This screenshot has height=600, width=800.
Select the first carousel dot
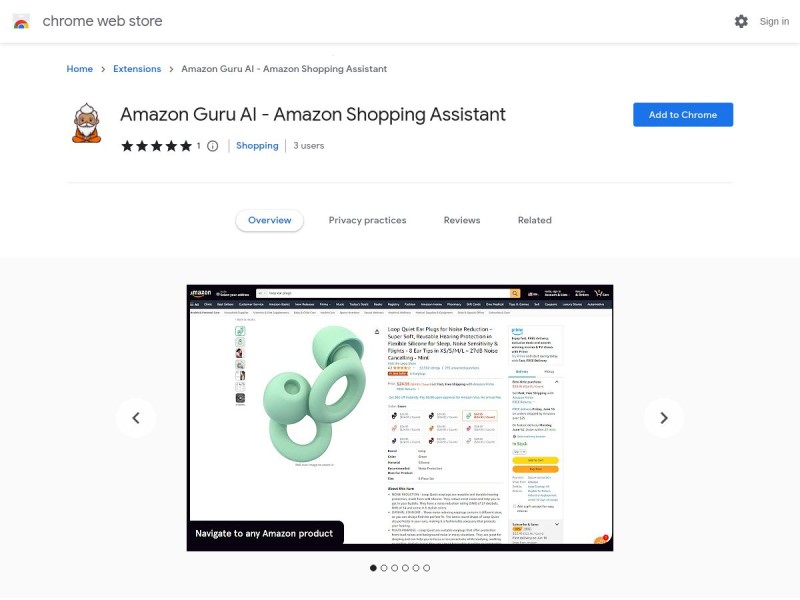coord(373,568)
